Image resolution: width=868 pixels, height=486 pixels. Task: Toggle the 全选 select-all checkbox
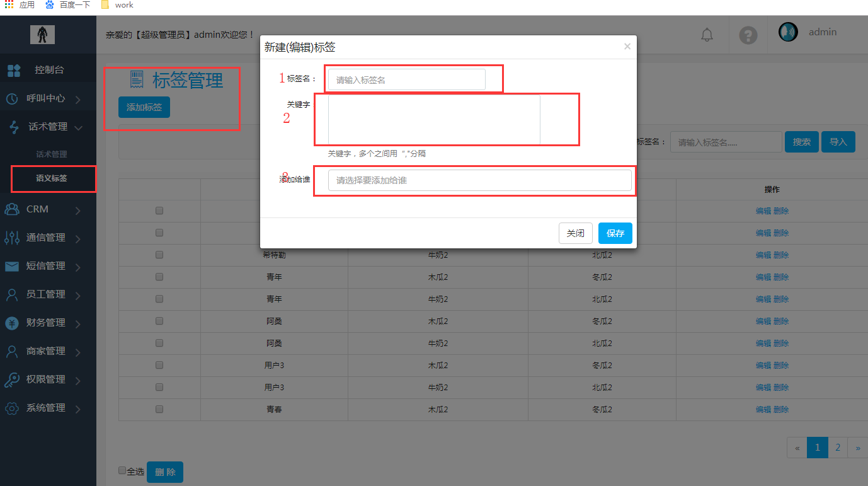coord(122,470)
